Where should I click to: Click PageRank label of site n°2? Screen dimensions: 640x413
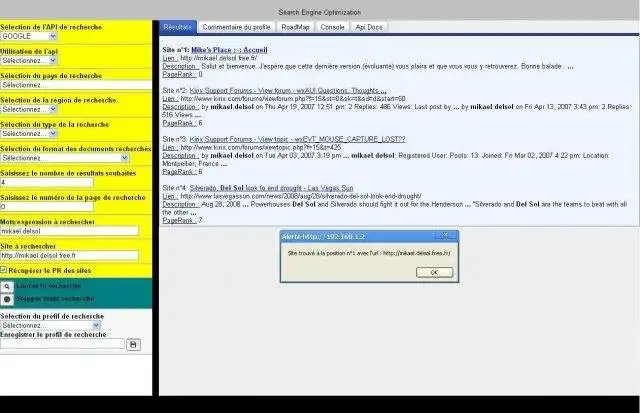(x=180, y=123)
